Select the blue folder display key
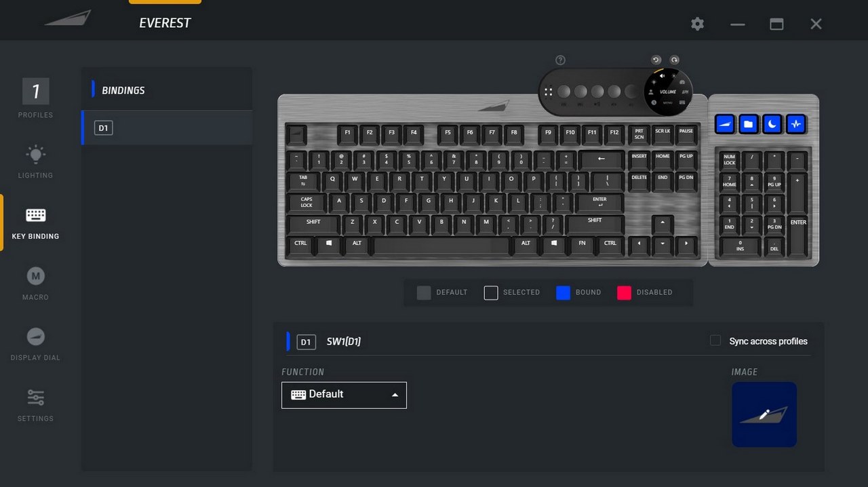The image size is (868, 487). (748, 125)
